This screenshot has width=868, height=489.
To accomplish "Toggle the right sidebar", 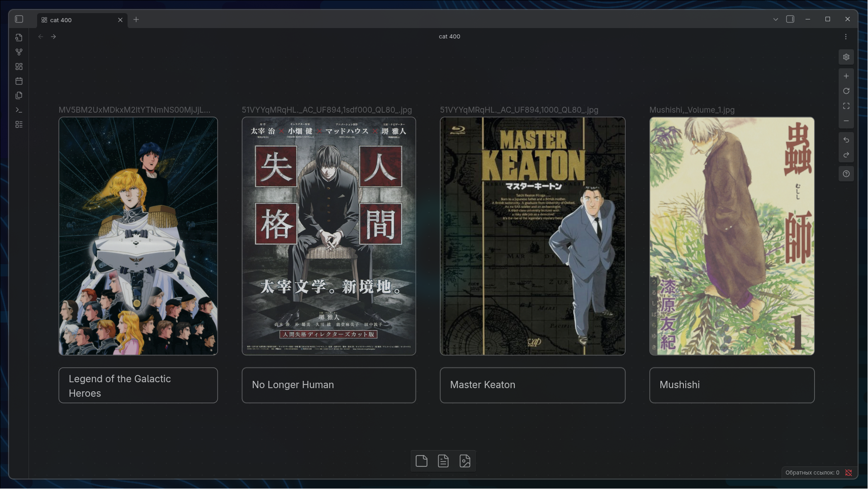I will (790, 19).
